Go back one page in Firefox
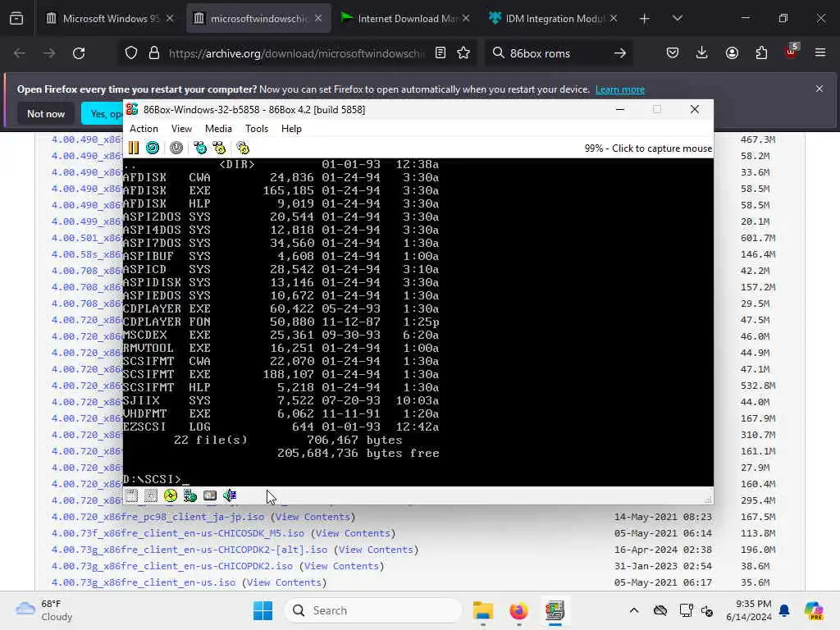The width and height of the screenshot is (840, 630). [20, 53]
